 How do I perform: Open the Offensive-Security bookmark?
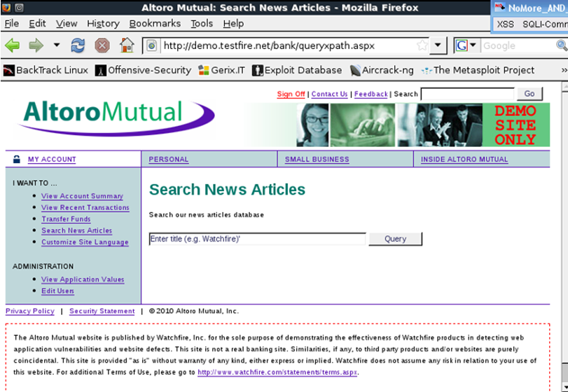pyautogui.click(x=143, y=70)
